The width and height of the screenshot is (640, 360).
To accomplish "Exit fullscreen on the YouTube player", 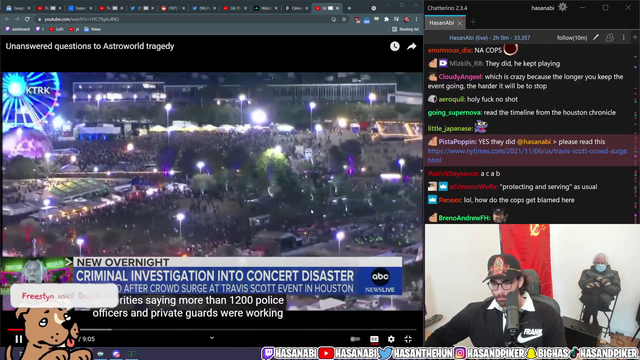I will pyautogui.click(x=408, y=339).
